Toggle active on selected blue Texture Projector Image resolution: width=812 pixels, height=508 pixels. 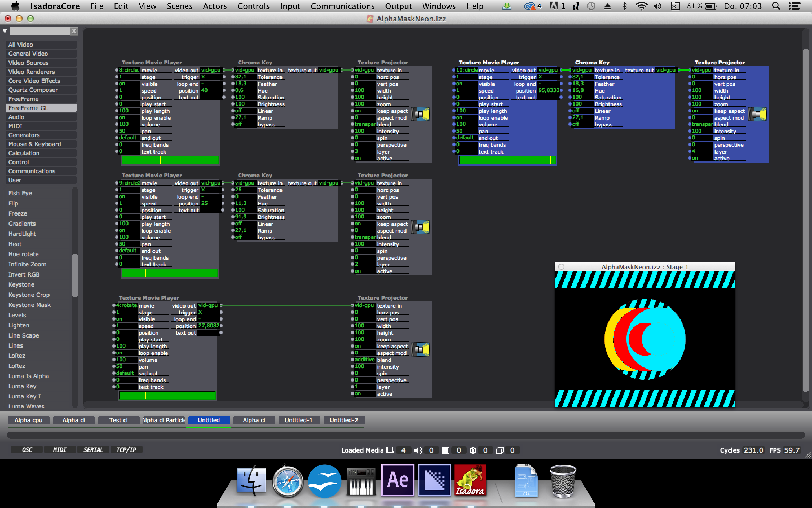[x=701, y=158]
